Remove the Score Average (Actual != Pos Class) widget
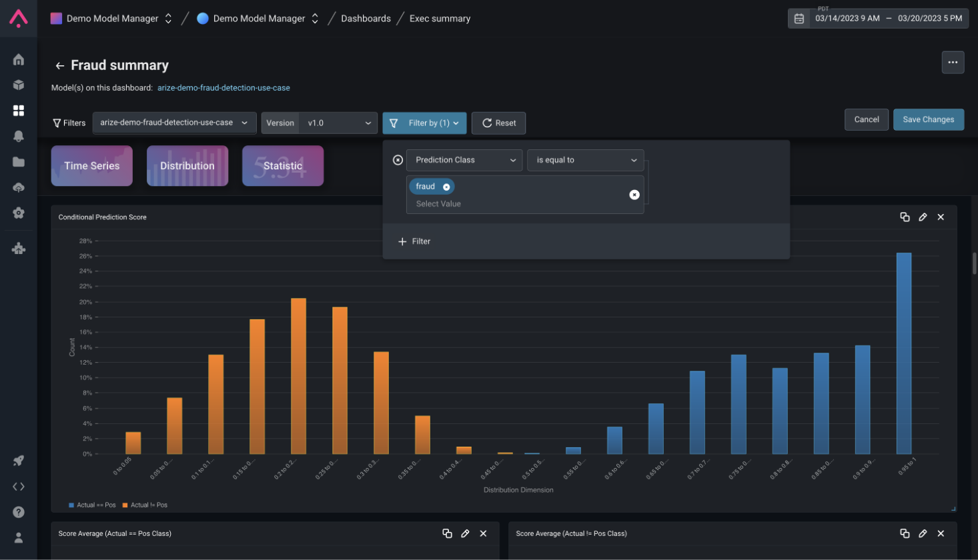Screen dimensions: 978x560 click(941, 533)
